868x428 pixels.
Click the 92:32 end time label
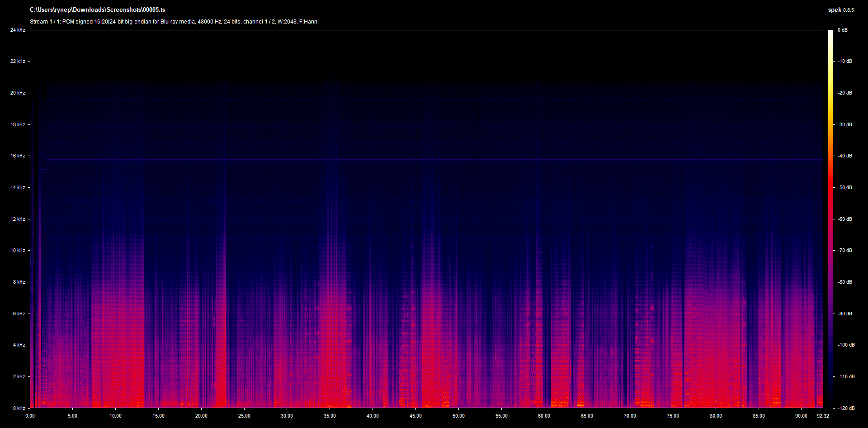(x=823, y=416)
